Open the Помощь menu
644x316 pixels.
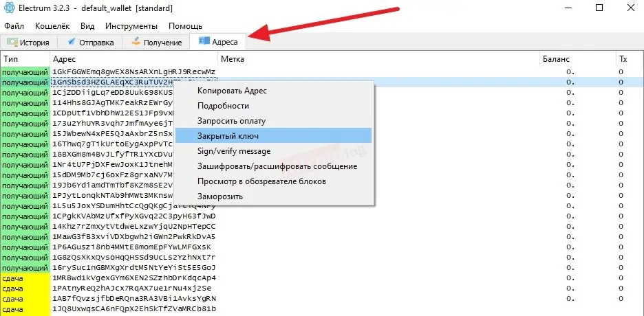point(185,26)
